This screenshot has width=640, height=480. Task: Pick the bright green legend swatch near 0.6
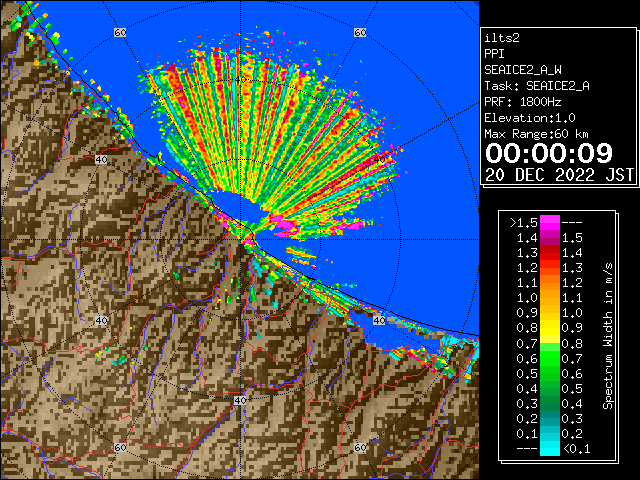click(x=550, y=358)
